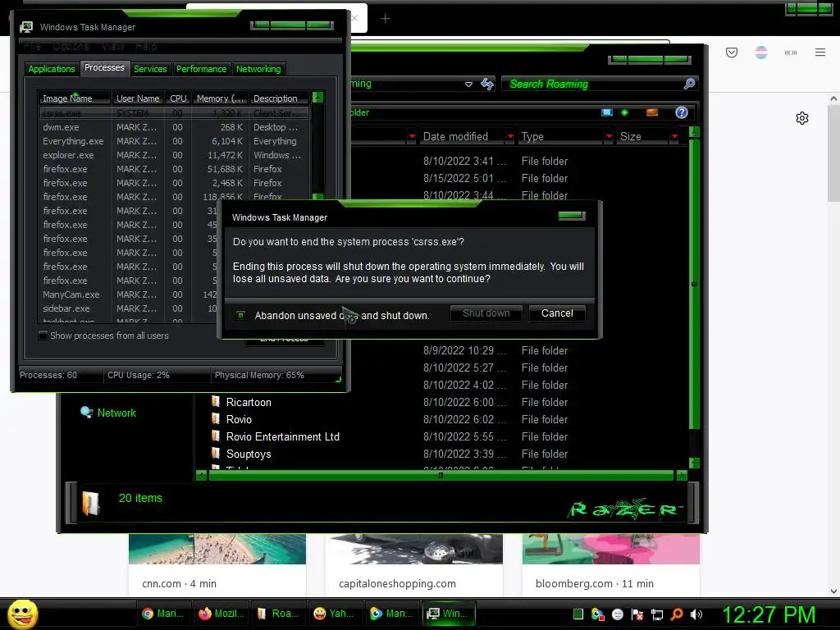Click the Explorer vertical scrollbar
Image resolution: width=840 pixels, height=630 pixels.
[x=694, y=284]
